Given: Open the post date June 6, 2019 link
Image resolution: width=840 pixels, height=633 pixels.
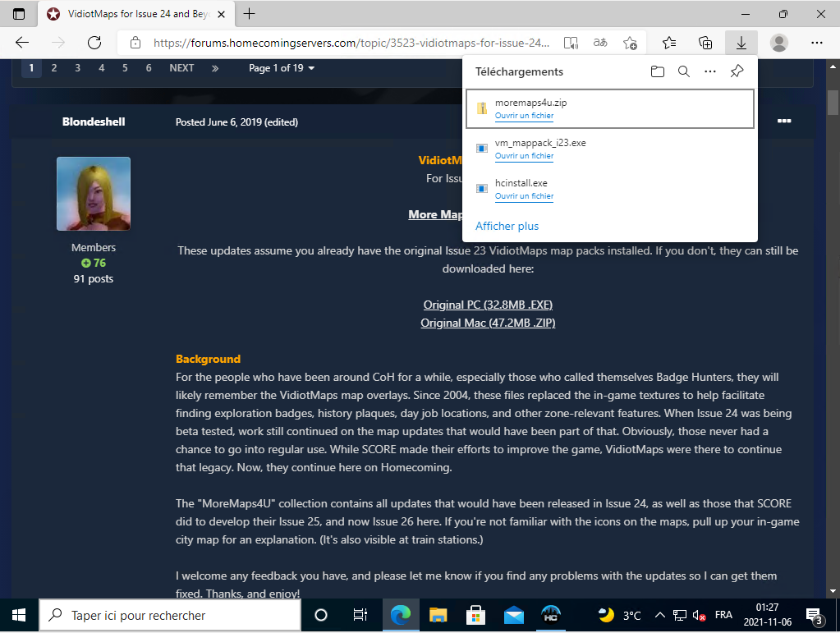Looking at the screenshot, I should [x=236, y=122].
